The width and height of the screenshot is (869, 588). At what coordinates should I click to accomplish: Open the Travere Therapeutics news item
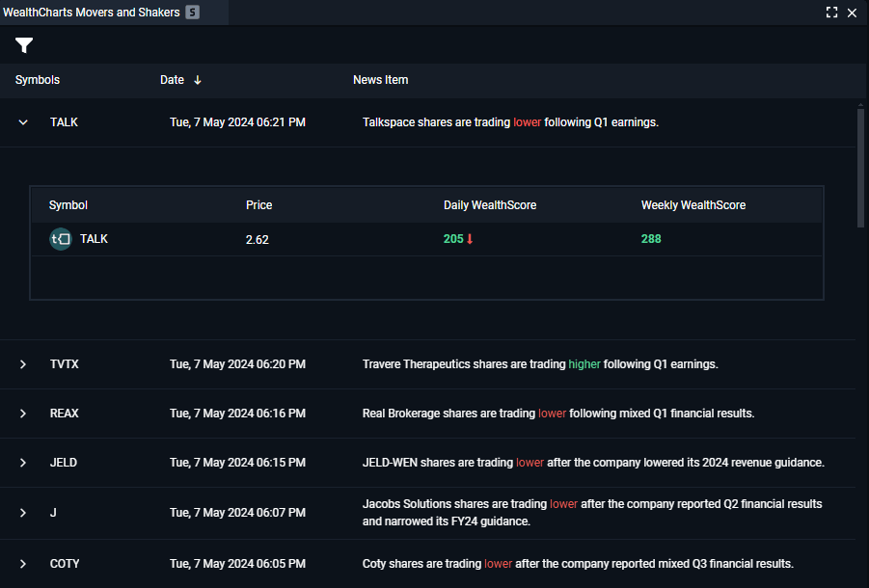tap(540, 364)
